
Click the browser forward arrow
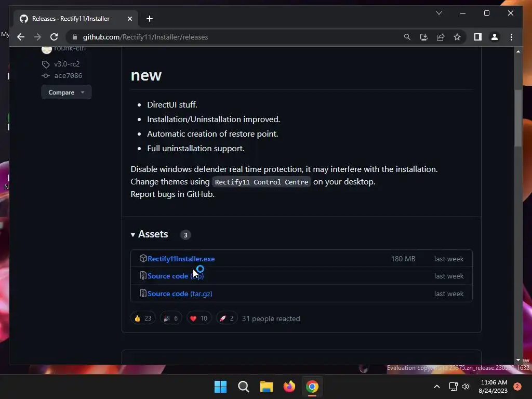37,37
